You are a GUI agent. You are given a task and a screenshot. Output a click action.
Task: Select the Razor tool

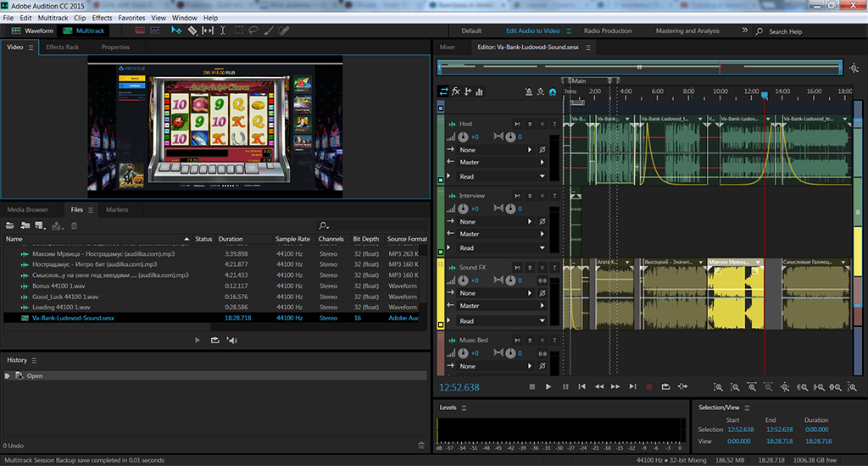click(x=192, y=31)
